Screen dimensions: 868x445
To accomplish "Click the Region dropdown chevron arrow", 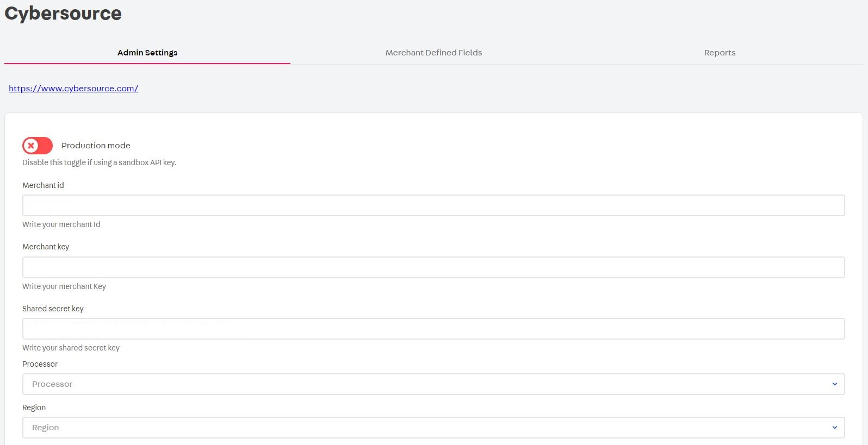I will 834,428.
